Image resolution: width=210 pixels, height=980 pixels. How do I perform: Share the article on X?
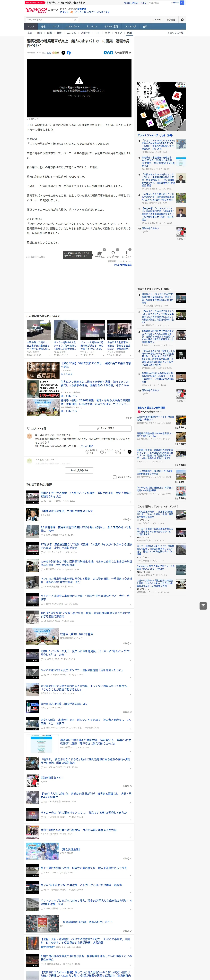(x=63, y=53)
